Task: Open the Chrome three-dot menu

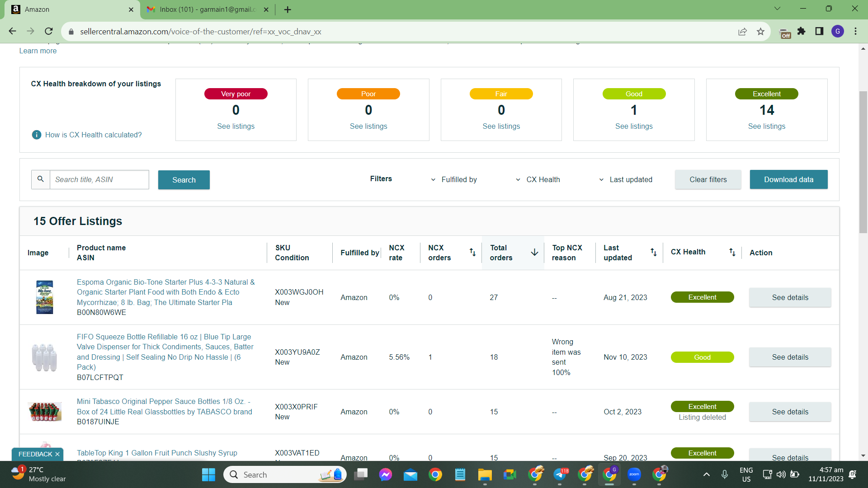Action: click(x=855, y=31)
